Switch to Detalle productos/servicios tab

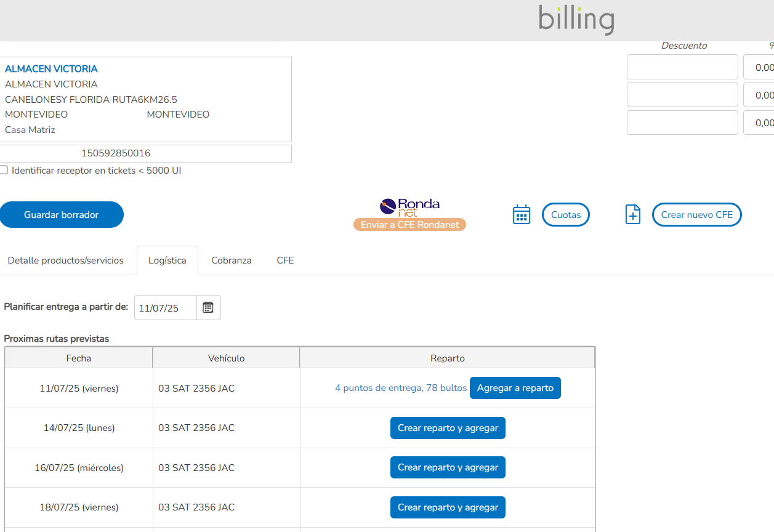click(x=66, y=260)
